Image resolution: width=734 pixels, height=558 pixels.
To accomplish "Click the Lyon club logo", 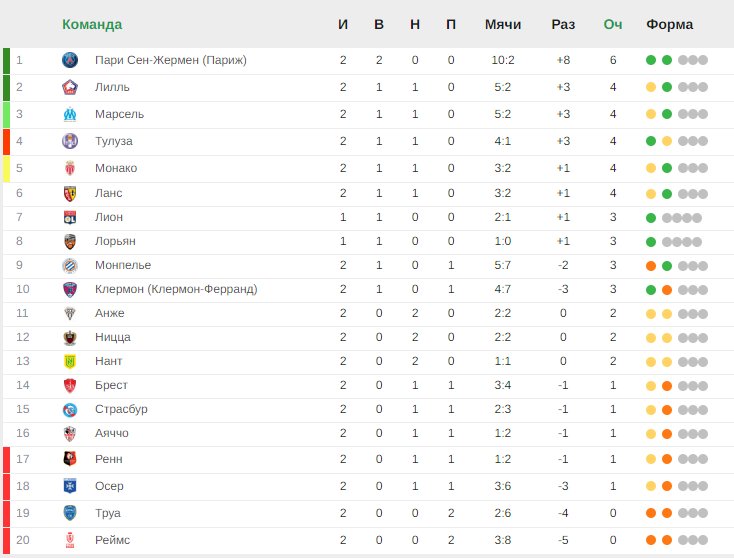I will [x=70, y=217].
